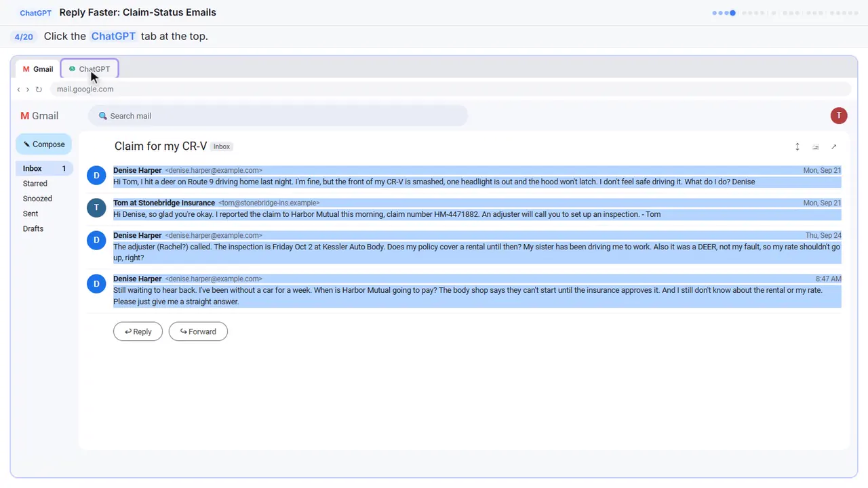Image resolution: width=868 pixels, height=488 pixels.
Task: Reload the page with the refresh icon
Action: click(x=39, y=89)
